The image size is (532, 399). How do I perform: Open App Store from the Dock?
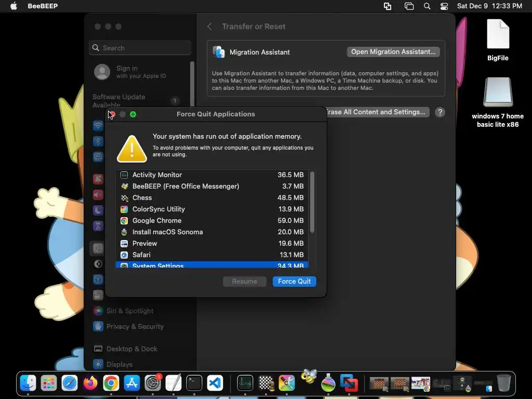point(131,383)
